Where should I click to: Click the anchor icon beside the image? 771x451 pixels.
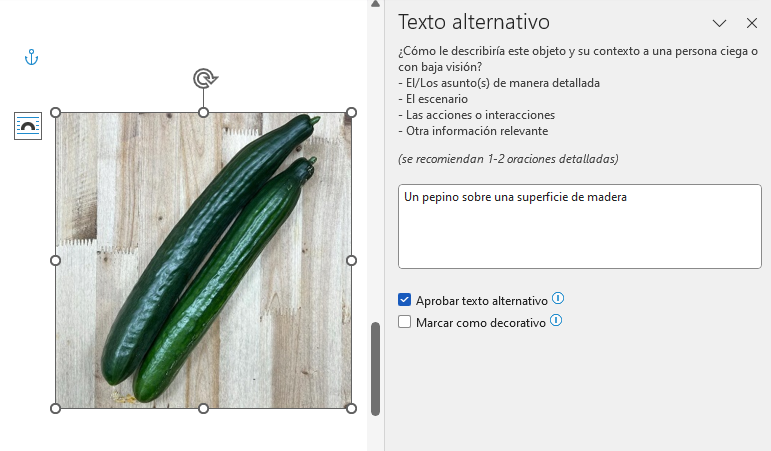coord(31,58)
